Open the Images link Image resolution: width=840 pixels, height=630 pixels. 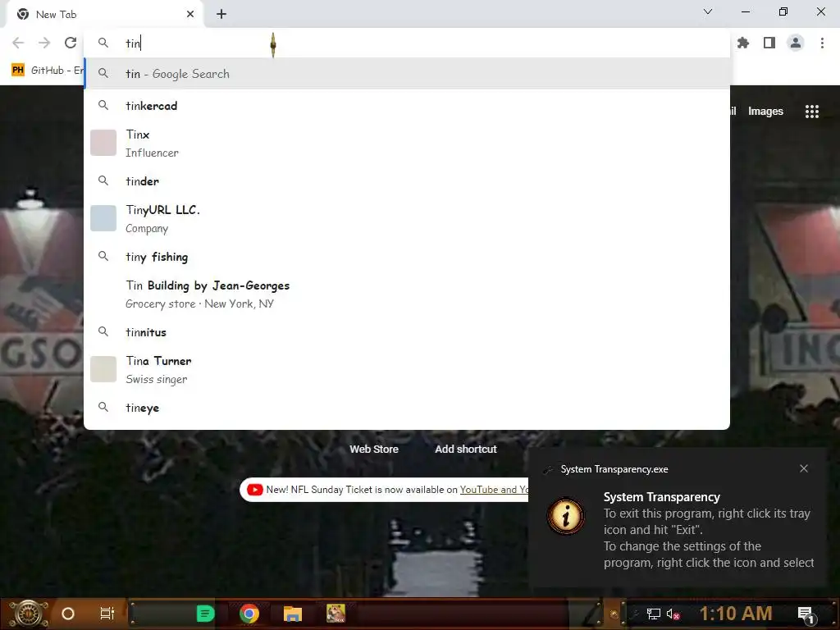click(x=765, y=112)
